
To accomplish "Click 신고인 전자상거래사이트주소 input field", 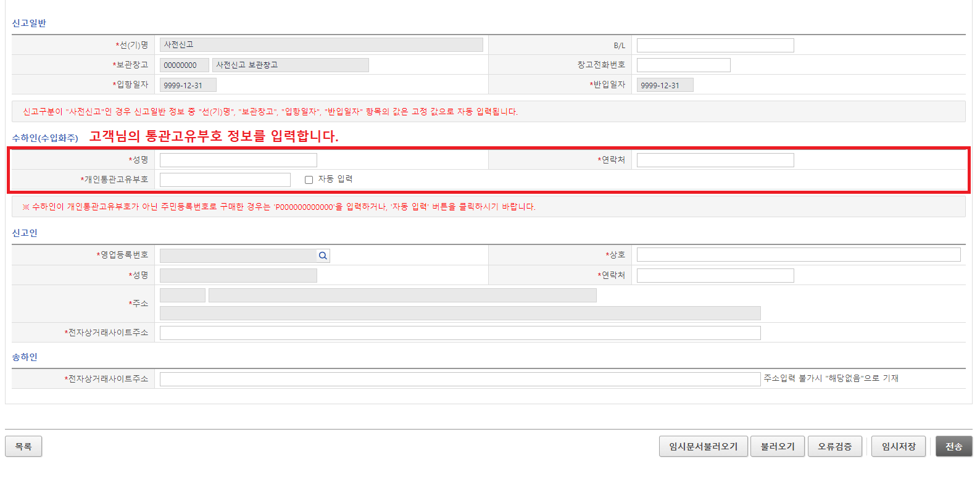I will (x=460, y=333).
